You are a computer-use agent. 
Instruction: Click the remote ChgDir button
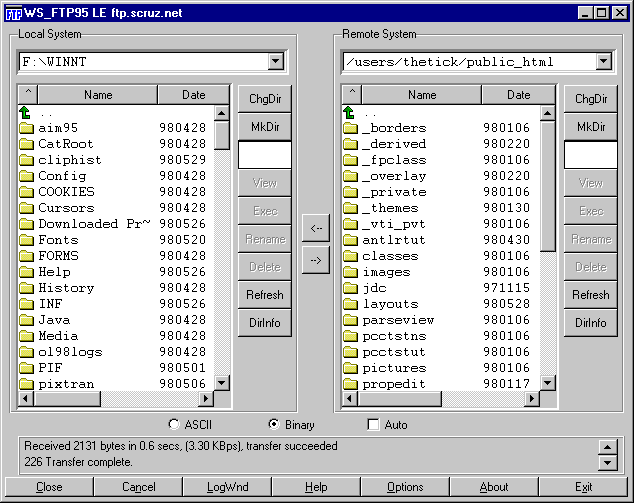tap(591, 99)
